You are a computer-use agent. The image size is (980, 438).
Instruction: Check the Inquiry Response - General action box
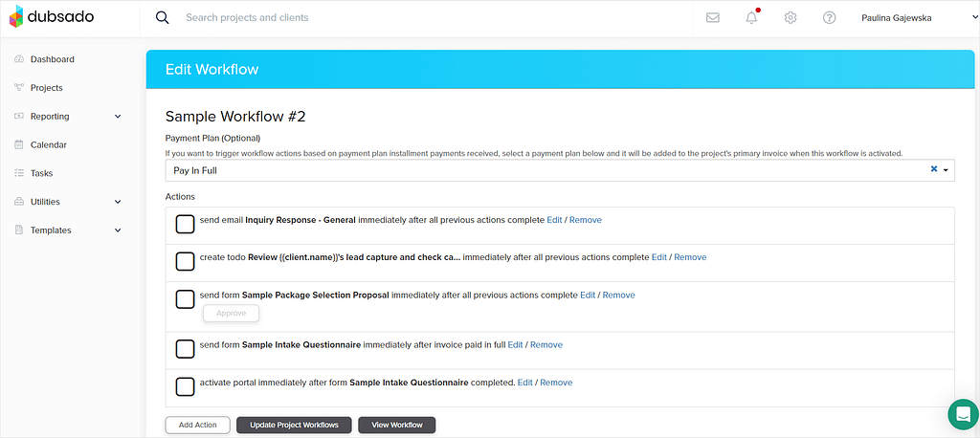coord(185,225)
